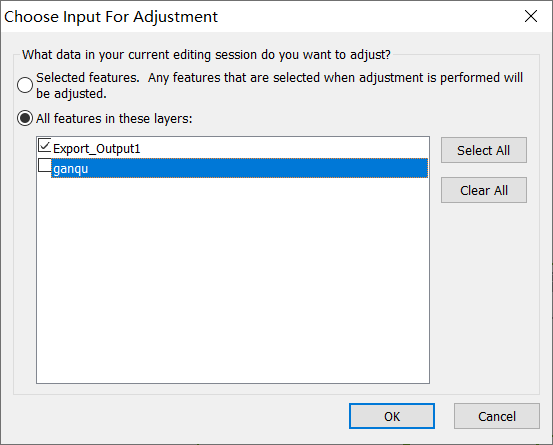Close the Choose Input For Adjustment dialog
The width and height of the screenshot is (553, 445).
tap(531, 16)
